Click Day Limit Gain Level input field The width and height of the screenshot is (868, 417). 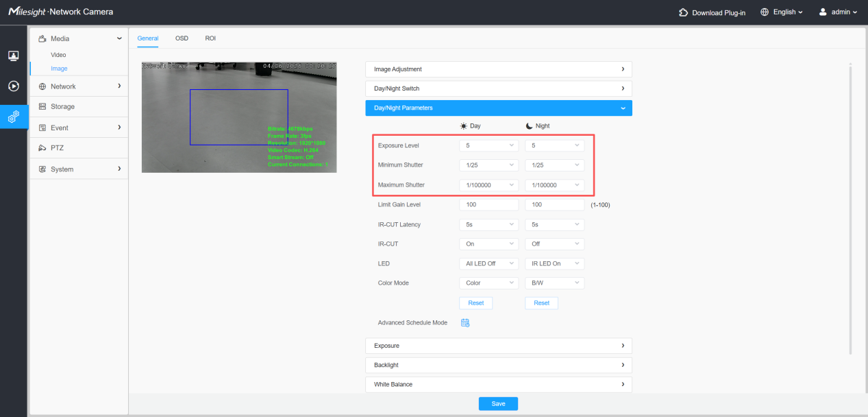point(488,204)
